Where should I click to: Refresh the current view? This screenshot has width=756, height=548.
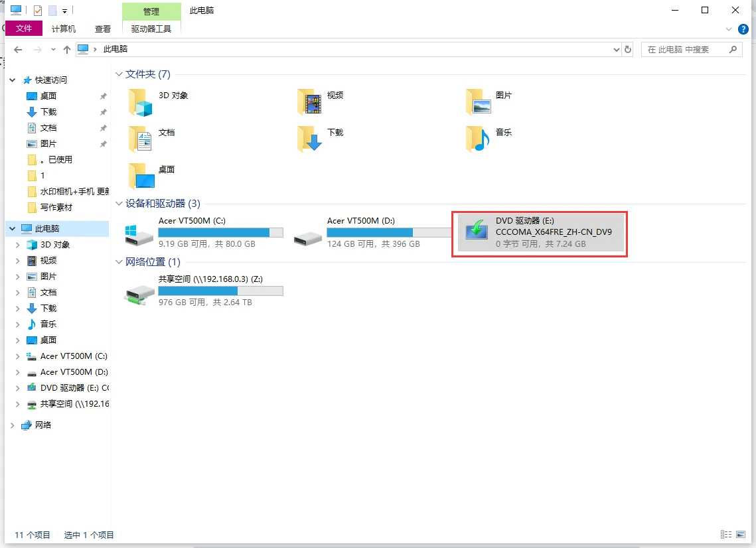click(627, 49)
